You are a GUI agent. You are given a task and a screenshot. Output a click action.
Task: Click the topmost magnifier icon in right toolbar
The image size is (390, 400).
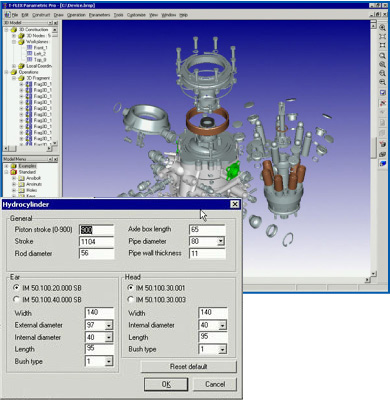click(x=382, y=28)
